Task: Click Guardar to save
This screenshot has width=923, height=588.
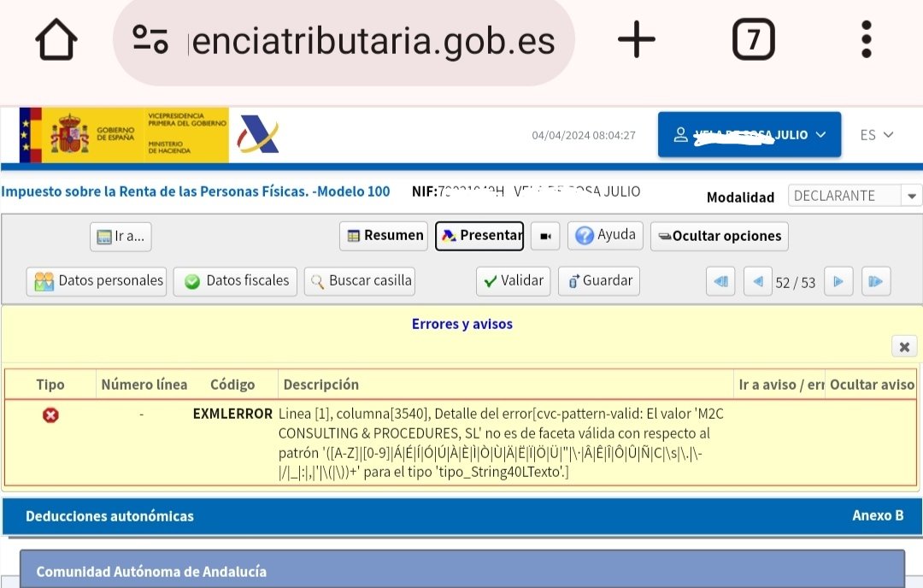Action: 599,281
